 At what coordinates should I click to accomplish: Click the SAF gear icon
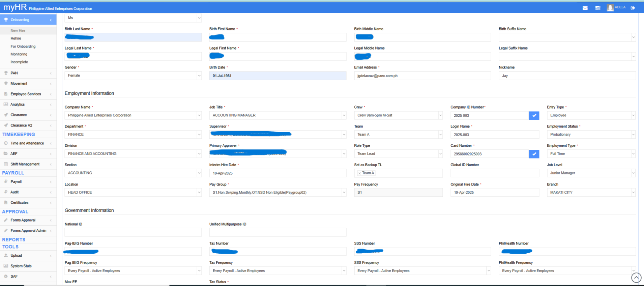(x=6, y=276)
